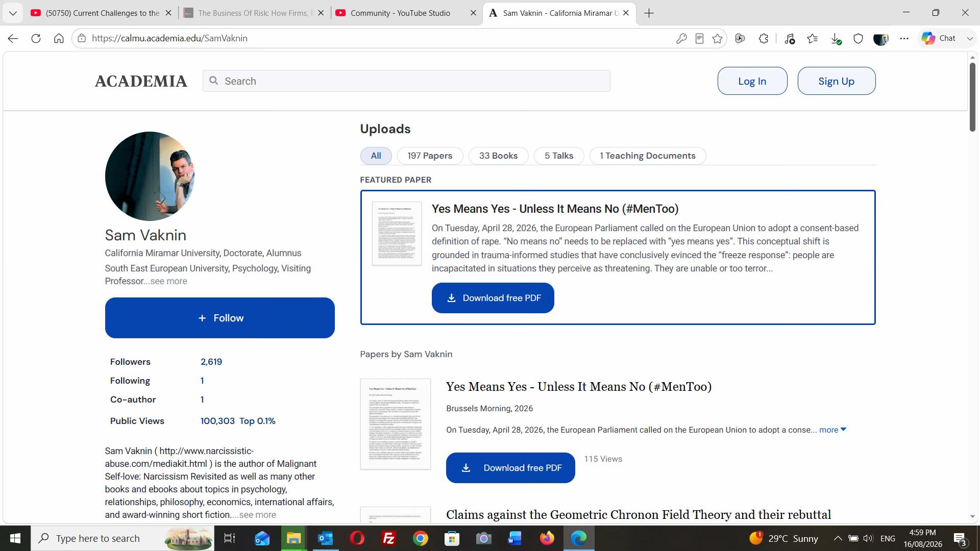Viewport: 980px width, 551px height.
Task: View the 2,619 followers list
Action: click(x=211, y=362)
